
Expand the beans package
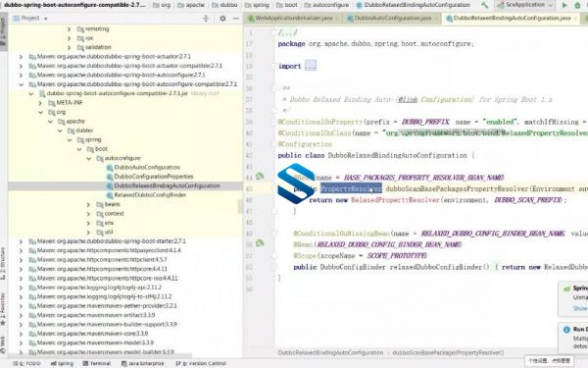(88, 205)
